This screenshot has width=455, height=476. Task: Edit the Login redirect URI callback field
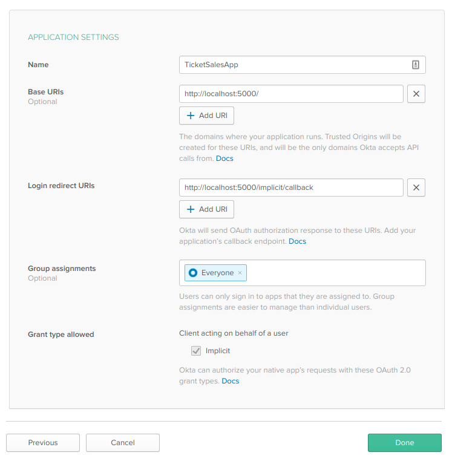coord(290,187)
